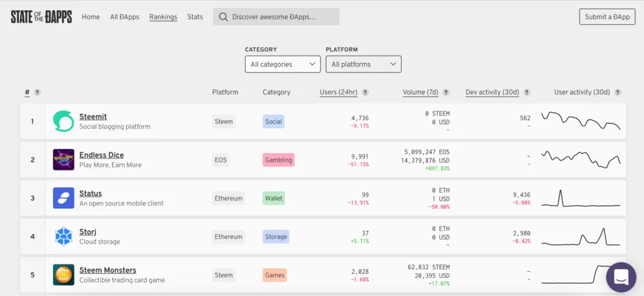Open the Steemit app icon
Screen dimensions: 644x296
pos(63,121)
